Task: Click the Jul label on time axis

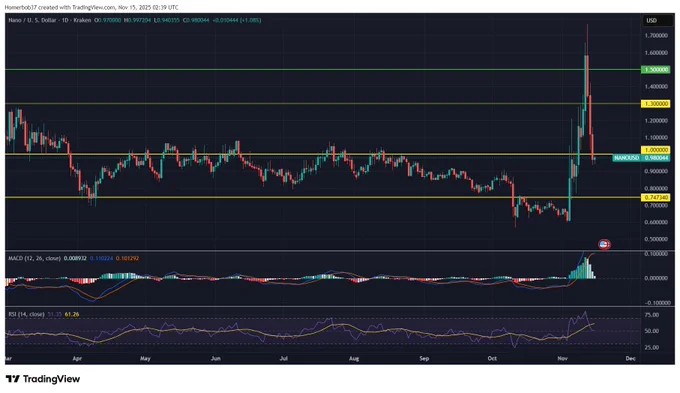Action: 284,359
